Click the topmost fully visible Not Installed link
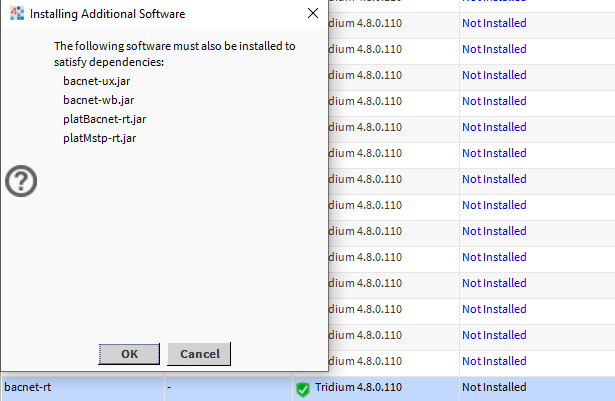 (x=493, y=49)
